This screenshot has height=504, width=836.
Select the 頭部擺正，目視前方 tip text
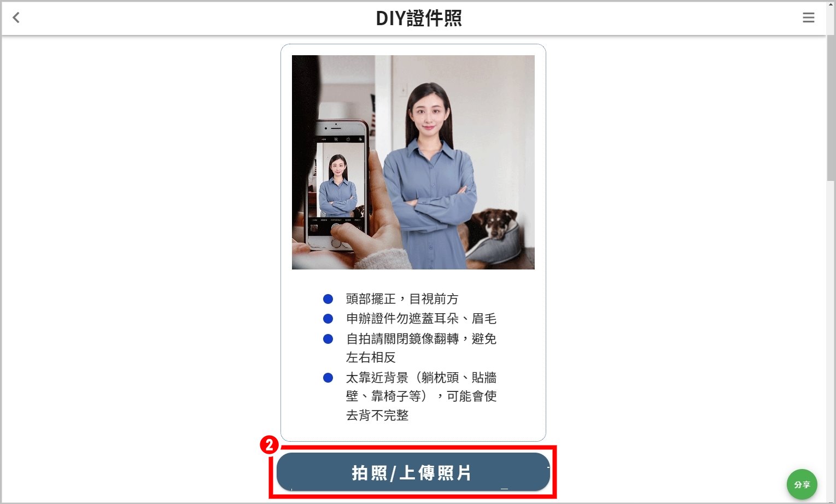[402, 299]
